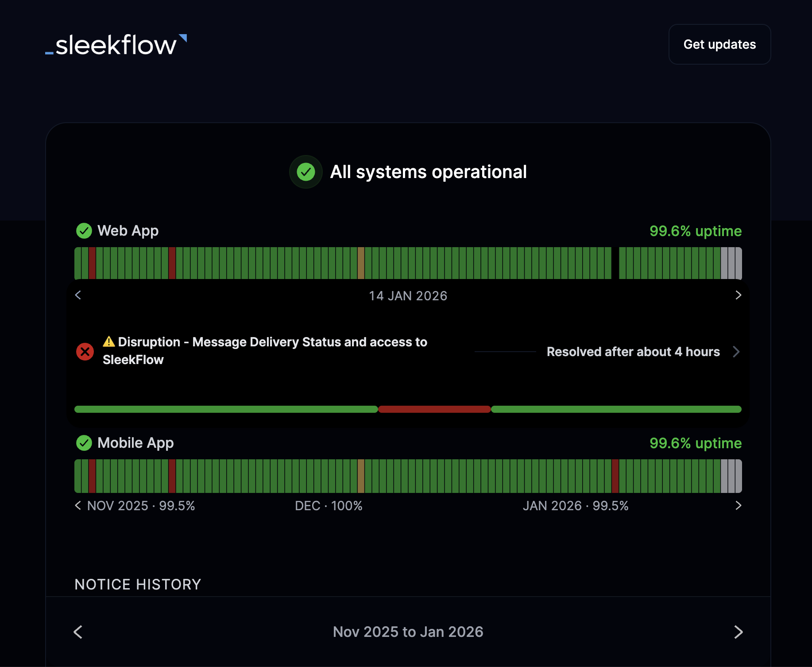Click the Mobile App status check icon

(x=84, y=443)
